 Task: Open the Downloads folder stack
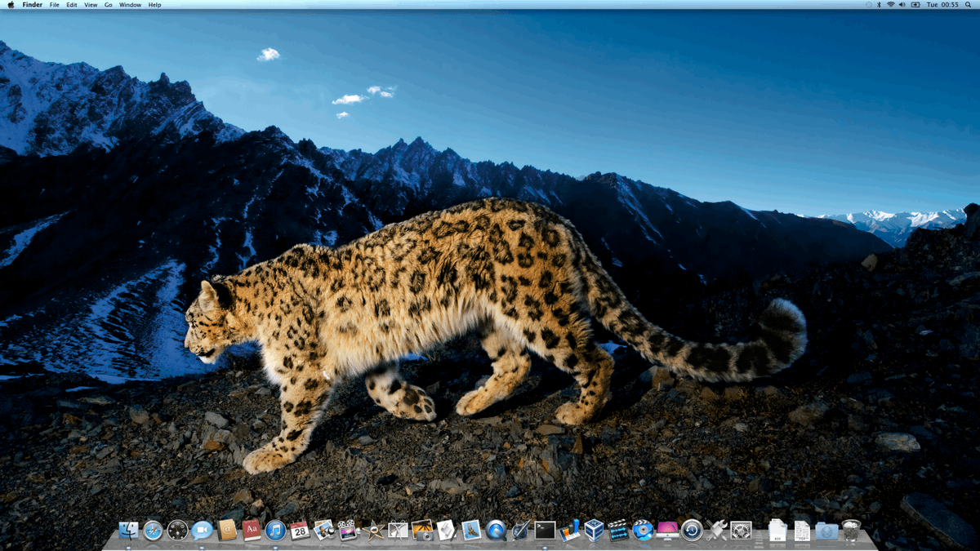click(x=826, y=531)
